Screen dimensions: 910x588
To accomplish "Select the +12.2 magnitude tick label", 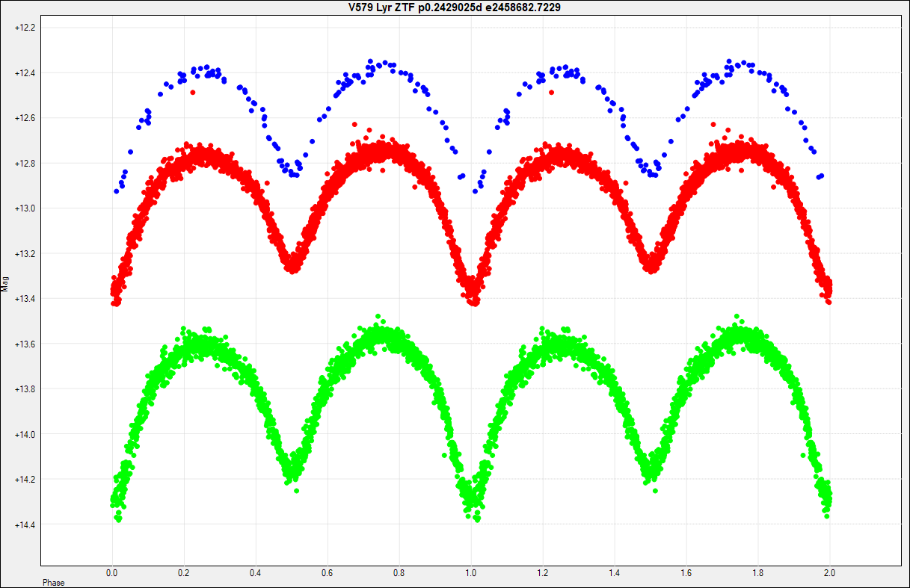I will 26,28.
